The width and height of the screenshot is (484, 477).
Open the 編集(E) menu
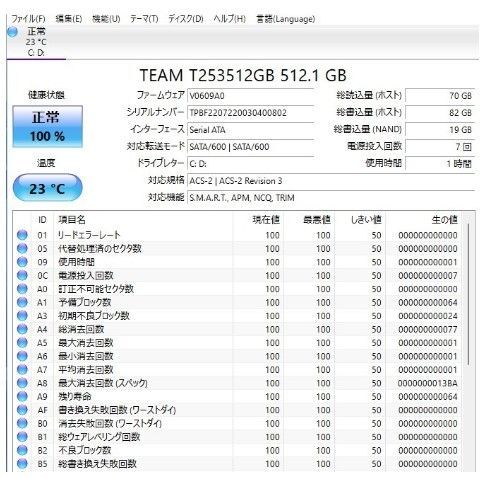[x=69, y=19]
